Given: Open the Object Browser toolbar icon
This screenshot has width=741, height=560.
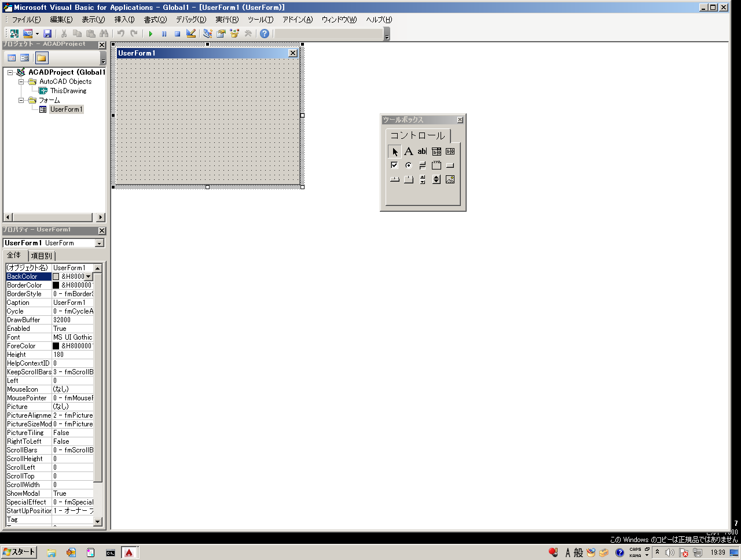Looking at the screenshot, I should click(234, 34).
